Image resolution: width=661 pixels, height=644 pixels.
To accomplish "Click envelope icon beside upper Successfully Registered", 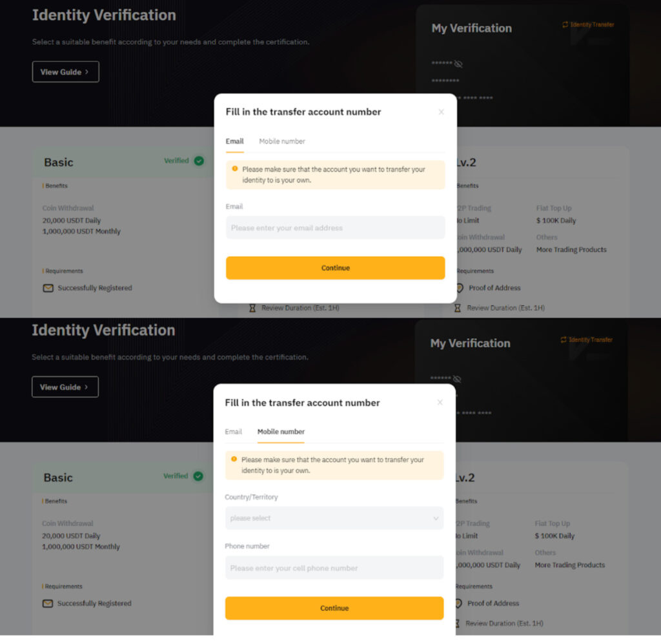I will coord(48,288).
